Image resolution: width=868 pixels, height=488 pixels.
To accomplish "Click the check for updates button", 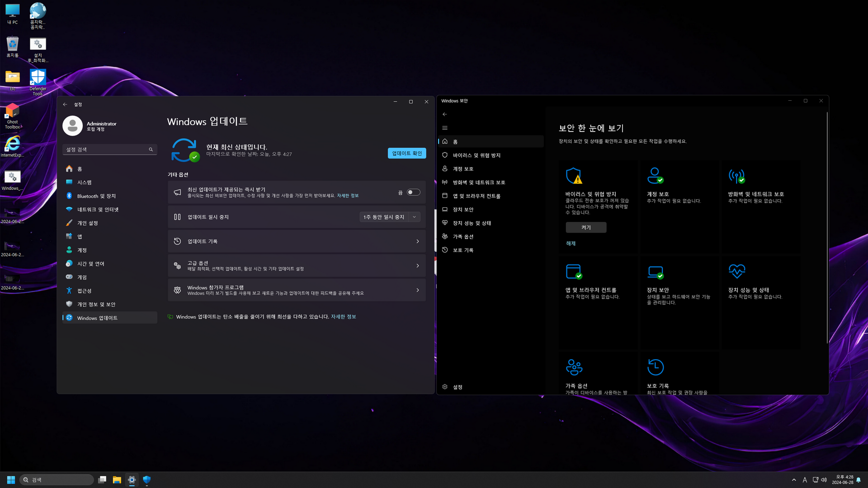I will click(406, 153).
